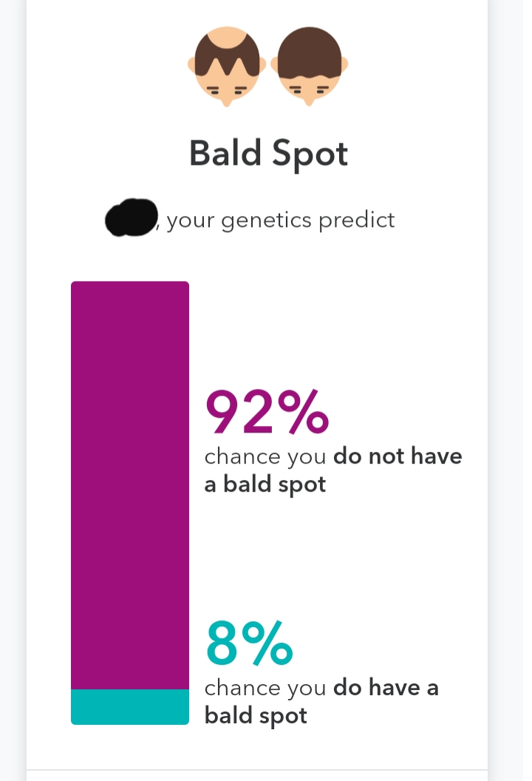
Task: Tap the nose of the full-haired head icon
Action: 309,101
